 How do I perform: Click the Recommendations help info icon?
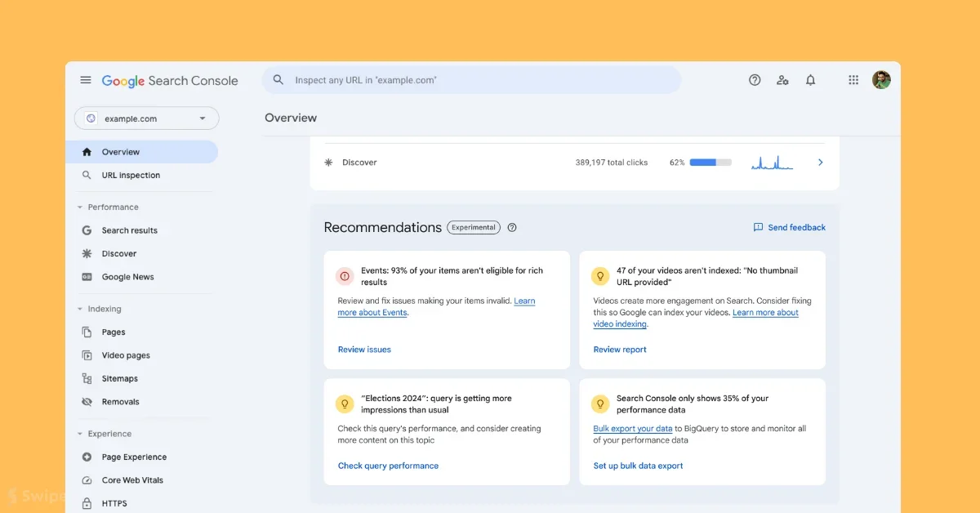tap(512, 227)
